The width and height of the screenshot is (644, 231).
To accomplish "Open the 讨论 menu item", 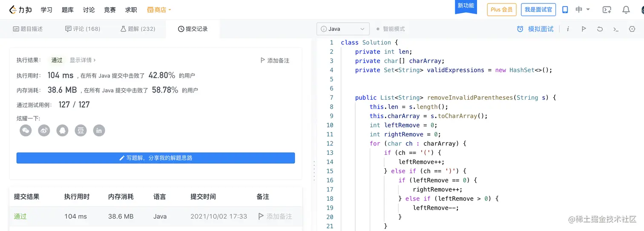I will tap(89, 9).
